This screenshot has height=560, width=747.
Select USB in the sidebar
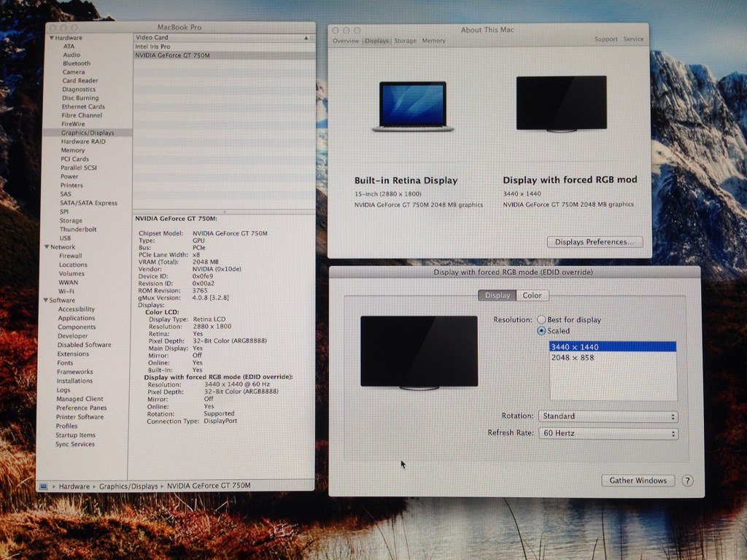pos(65,238)
